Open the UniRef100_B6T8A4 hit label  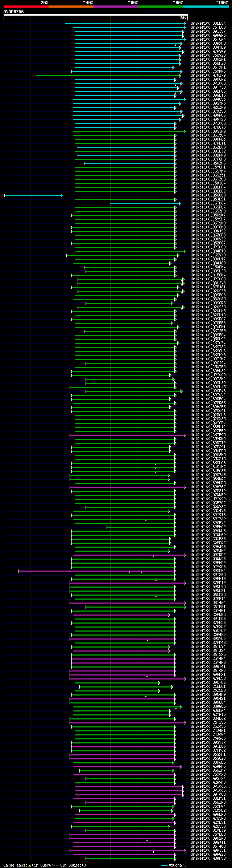[x=208, y=40]
